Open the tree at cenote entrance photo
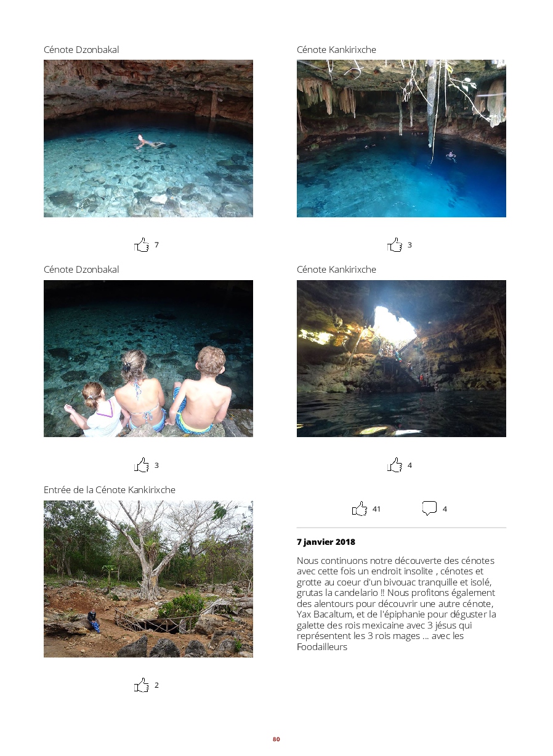 point(148,579)
